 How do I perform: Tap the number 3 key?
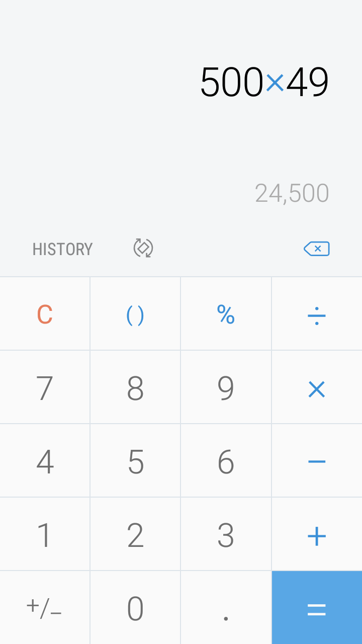(226, 534)
